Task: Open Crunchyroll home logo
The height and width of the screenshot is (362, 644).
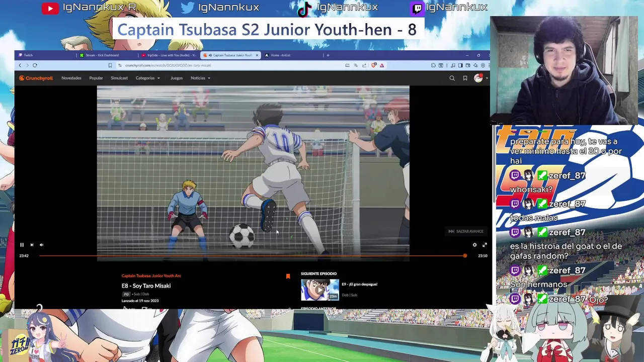Action: (x=36, y=78)
